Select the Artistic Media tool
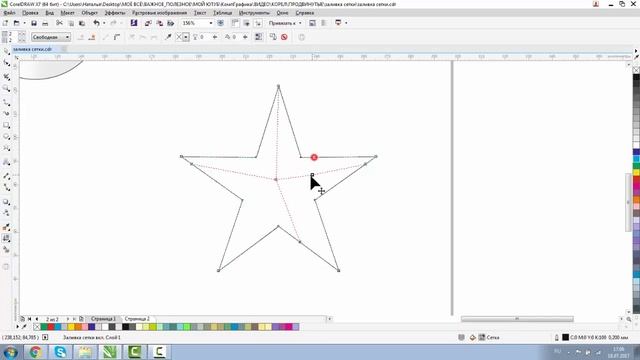The width and height of the screenshot is (640, 360). click(6, 113)
